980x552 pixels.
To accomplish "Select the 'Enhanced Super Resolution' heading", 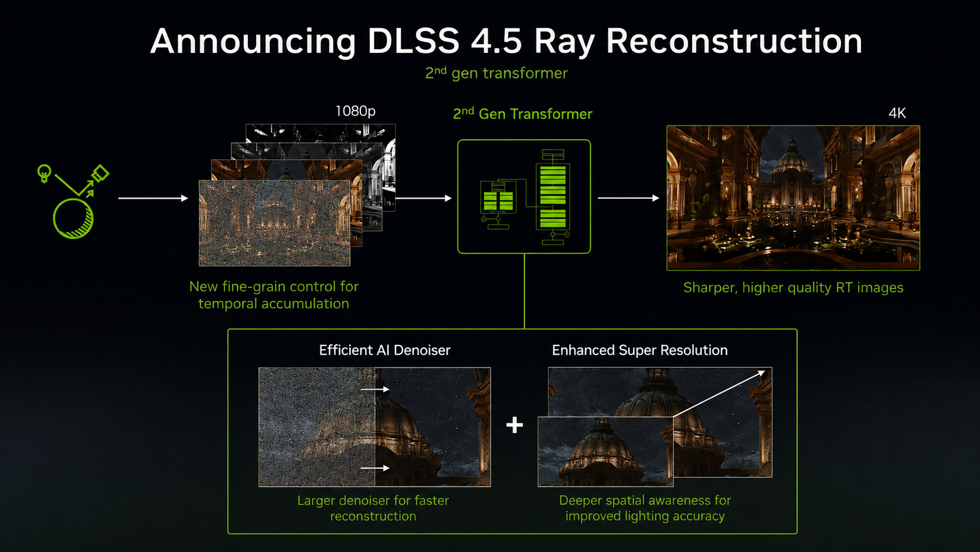I will pos(639,350).
